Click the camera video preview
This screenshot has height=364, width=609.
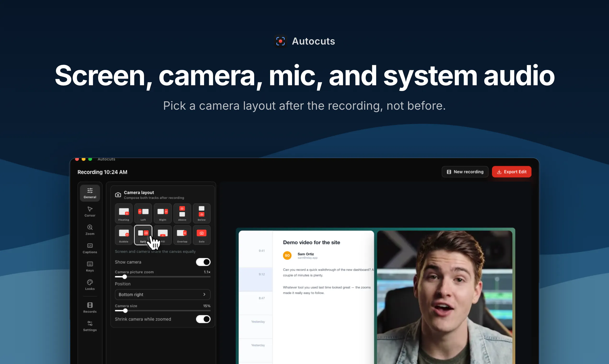click(x=445, y=297)
